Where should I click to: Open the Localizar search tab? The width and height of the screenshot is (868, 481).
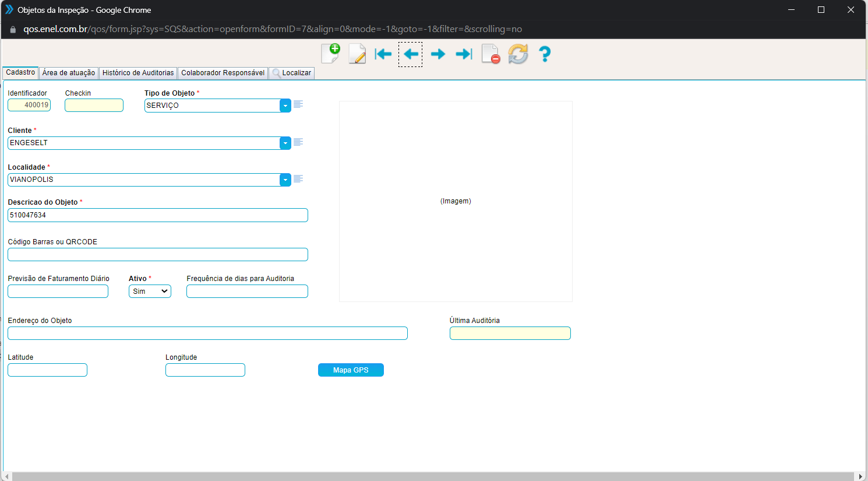coord(292,73)
